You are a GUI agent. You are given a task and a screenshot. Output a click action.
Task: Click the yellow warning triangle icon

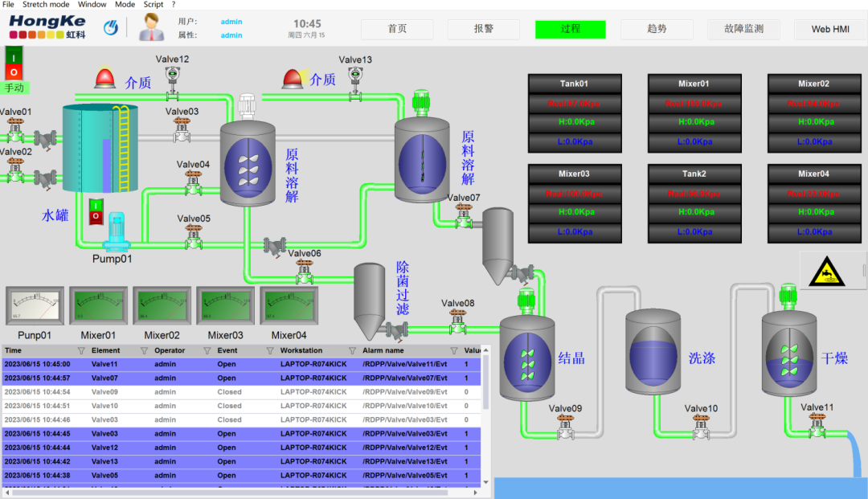click(826, 272)
